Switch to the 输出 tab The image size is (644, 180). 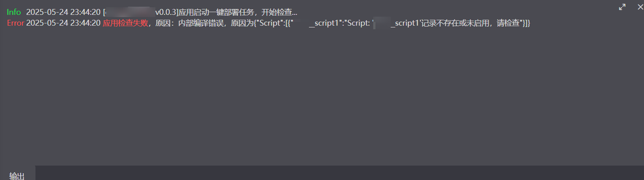pos(17,176)
